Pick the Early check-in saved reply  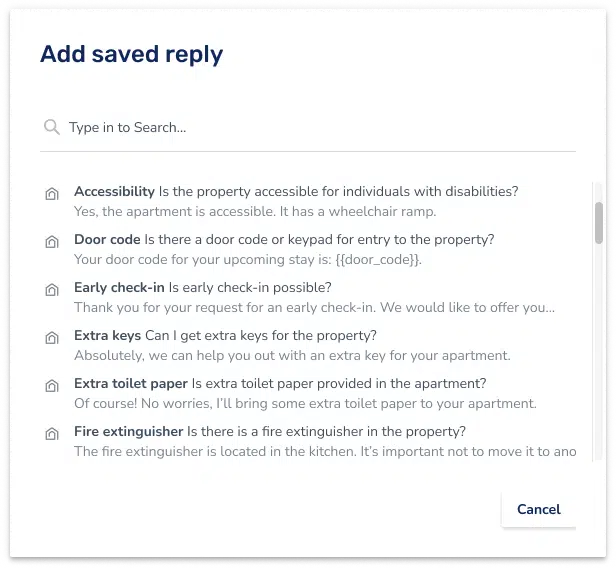(x=309, y=297)
